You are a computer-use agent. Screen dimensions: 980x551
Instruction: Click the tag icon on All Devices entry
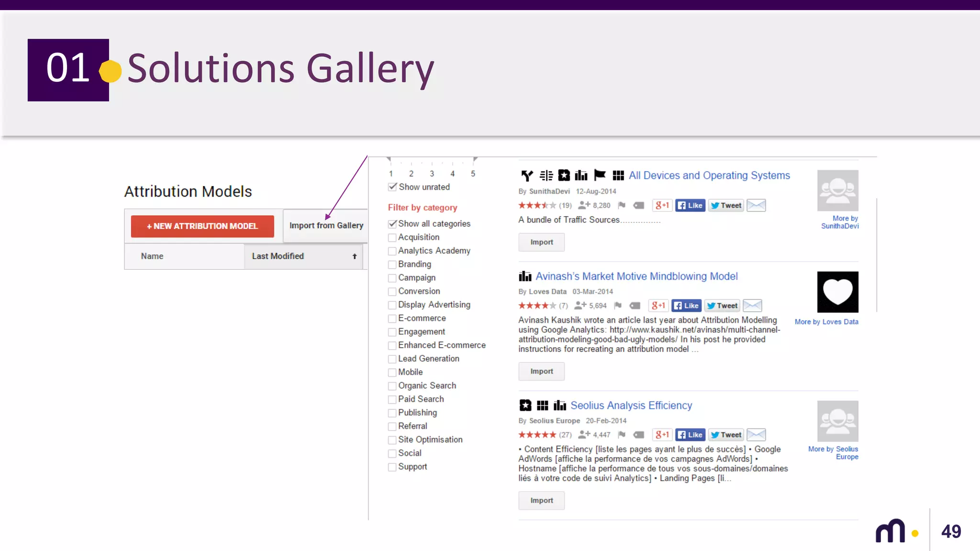639,206
